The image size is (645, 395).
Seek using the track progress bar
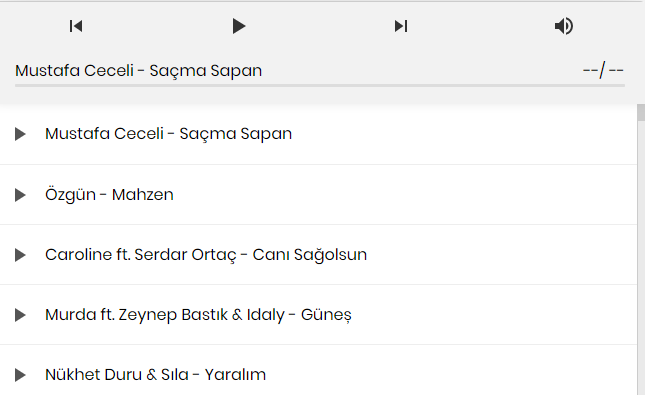point(320,86)
